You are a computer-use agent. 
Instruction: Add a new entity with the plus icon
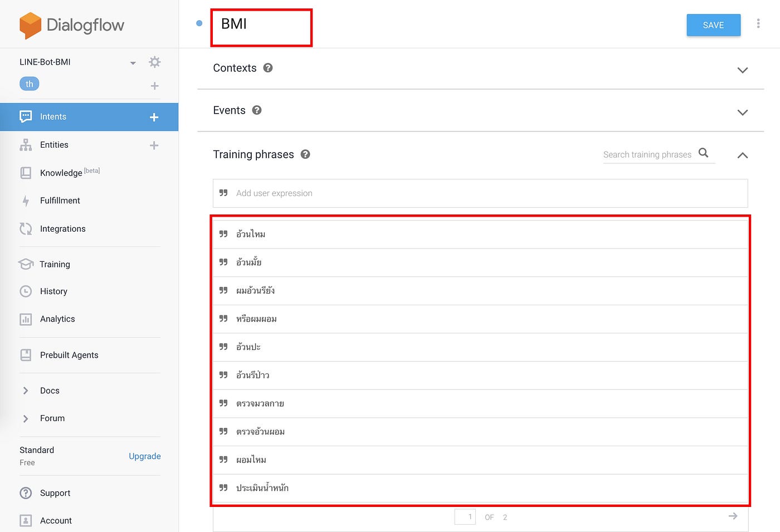pos(154,145)
